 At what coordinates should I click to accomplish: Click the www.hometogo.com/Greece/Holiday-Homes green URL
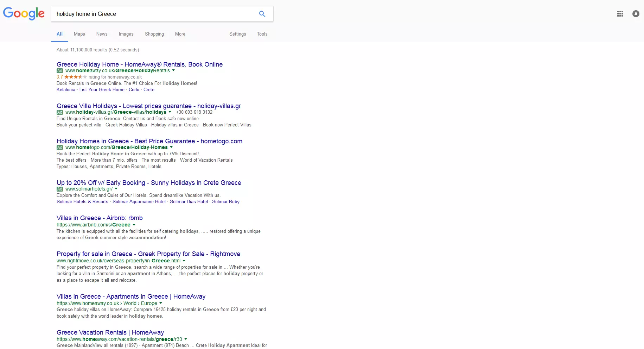[x=116, y=148]
